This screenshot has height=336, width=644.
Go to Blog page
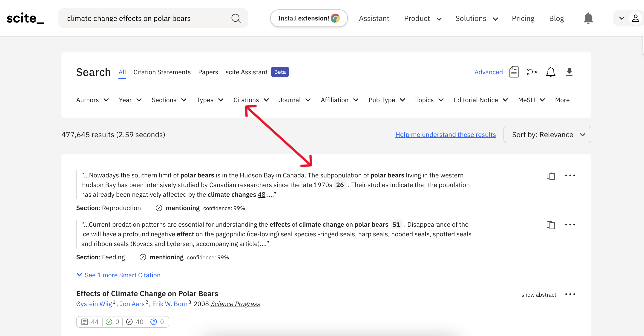[x=556, y=18]
